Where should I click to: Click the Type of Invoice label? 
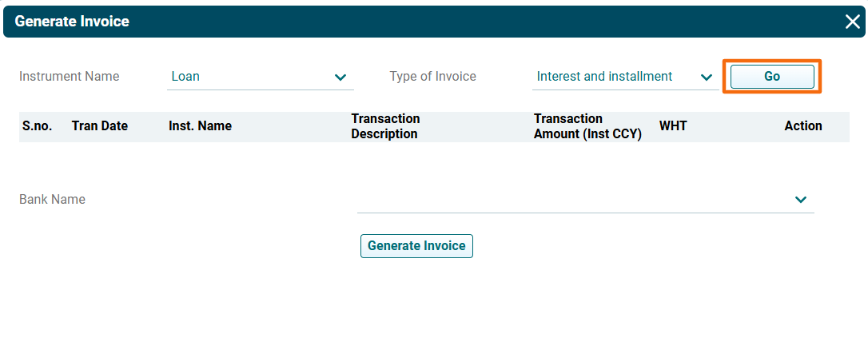click(x=432, y=77)
